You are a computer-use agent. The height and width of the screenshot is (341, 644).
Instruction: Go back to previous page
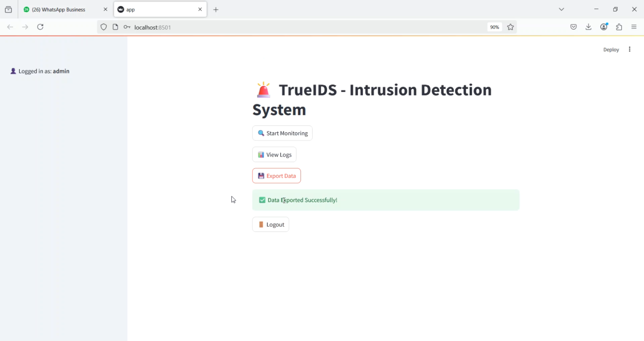coord(10,27)
